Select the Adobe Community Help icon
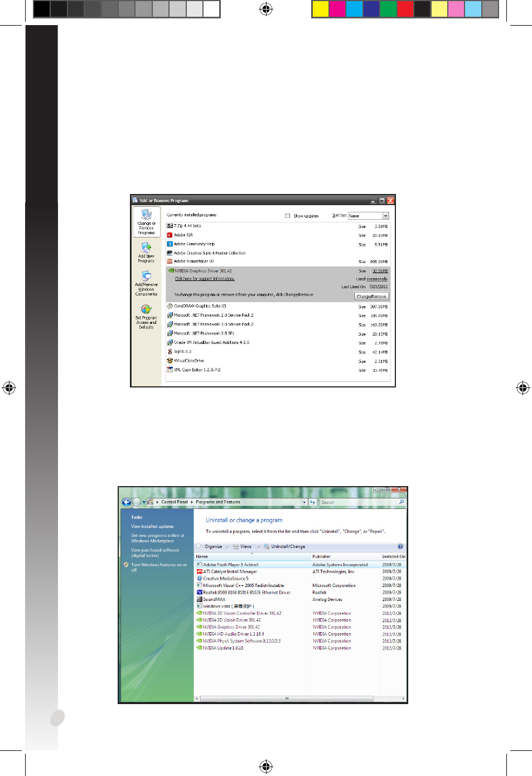This screenshot has height=776, width=532. coord(170,244)
